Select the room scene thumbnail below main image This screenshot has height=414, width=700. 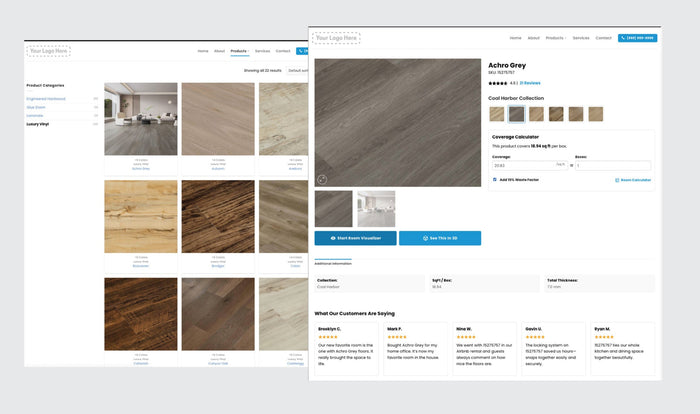pos(376,208)
